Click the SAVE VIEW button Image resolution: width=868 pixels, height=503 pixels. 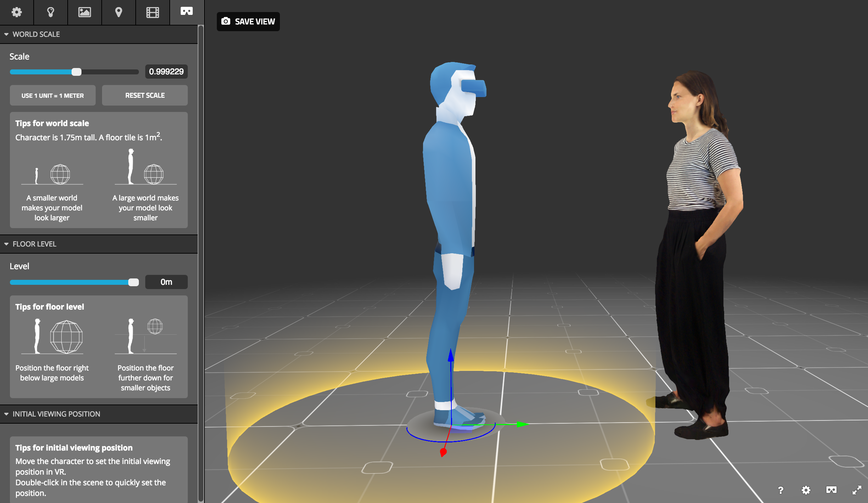point(248,21)
